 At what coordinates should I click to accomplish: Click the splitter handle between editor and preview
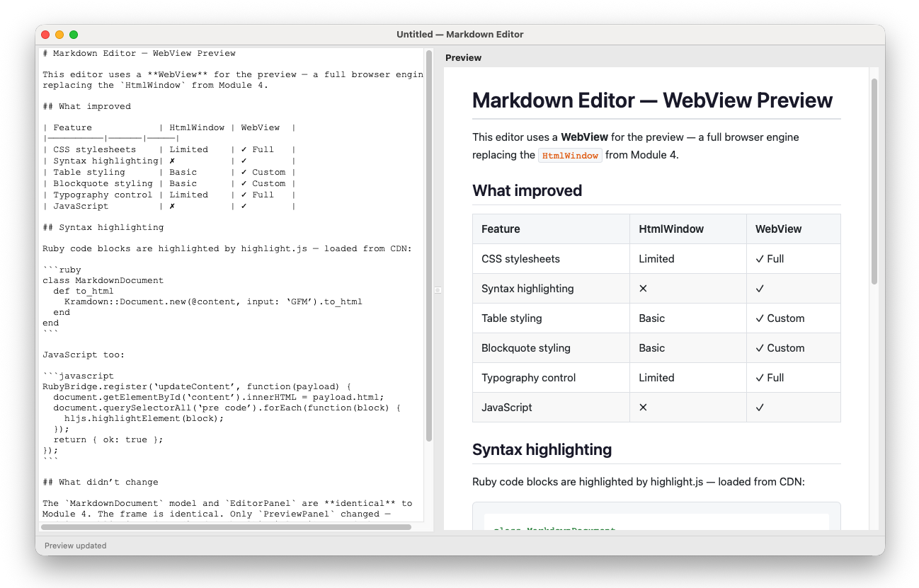[x=438, y=290]
